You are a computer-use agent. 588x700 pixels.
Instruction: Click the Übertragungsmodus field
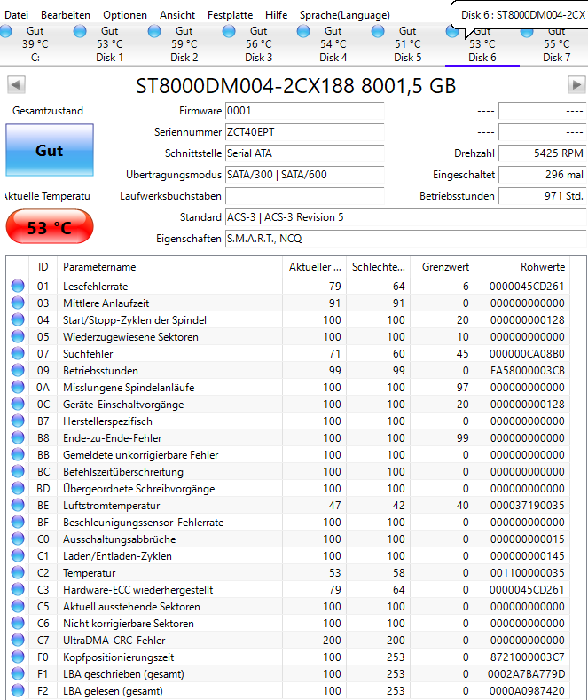click(304, 175)
